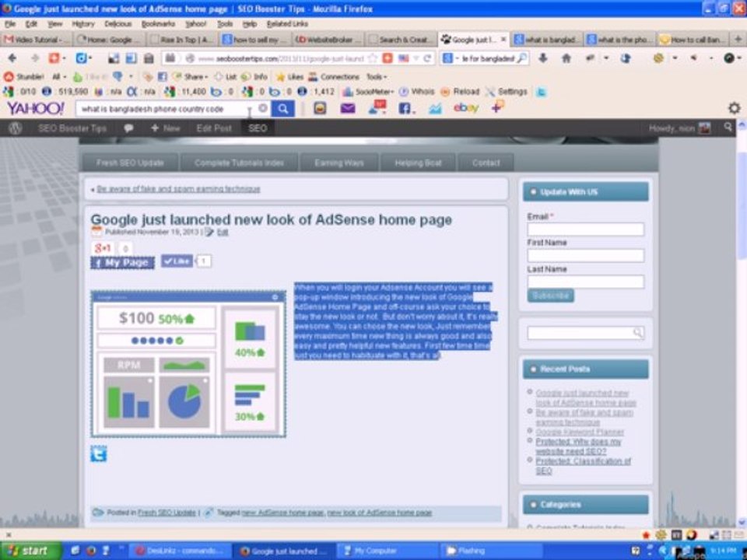Image resolution: width=747 pixels, height=560 pixels.
Task: Focus the Last Name input field
Action: coord(585,282)
